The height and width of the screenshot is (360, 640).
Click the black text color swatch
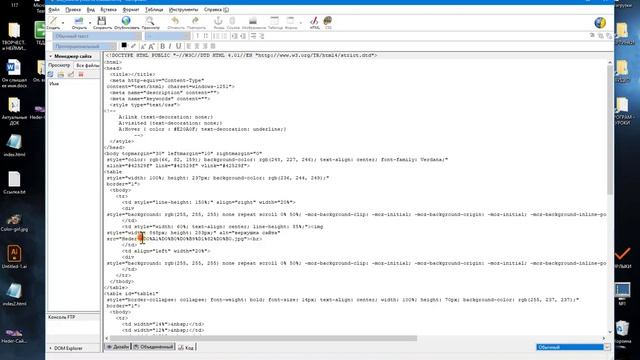(x=124, y=45)
